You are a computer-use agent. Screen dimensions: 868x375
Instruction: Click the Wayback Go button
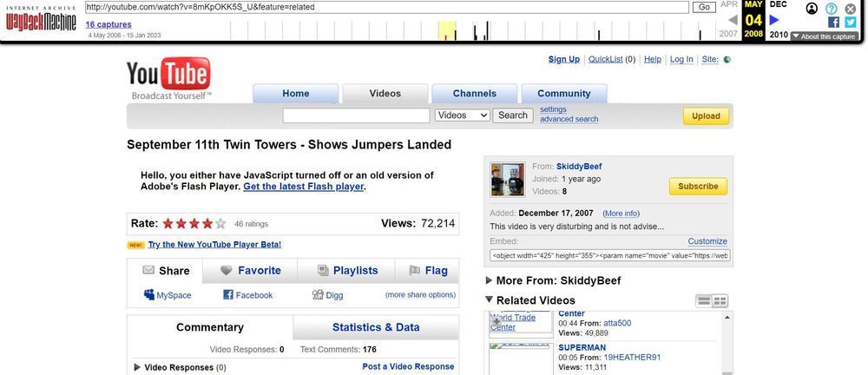(x=704, y=7)
